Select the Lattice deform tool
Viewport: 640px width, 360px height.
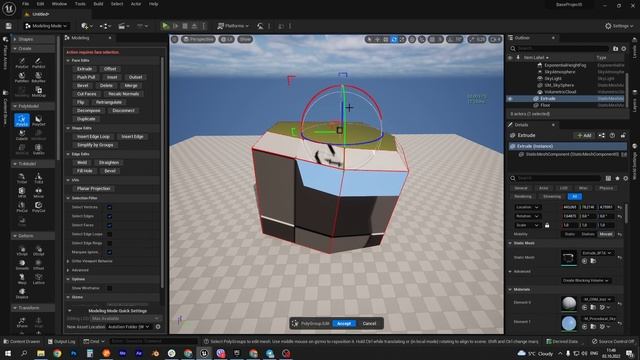pyautogui.click(x=38, y=279)
